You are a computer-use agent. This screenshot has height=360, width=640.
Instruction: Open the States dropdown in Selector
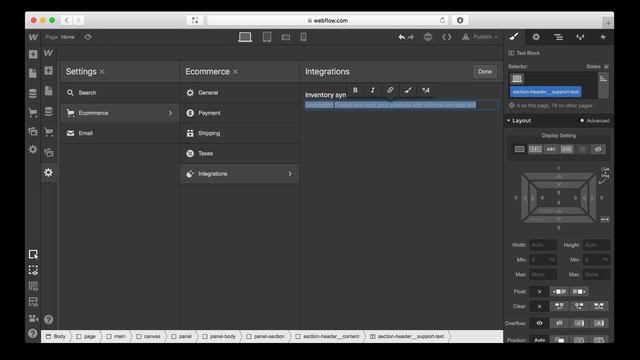(x=597, y=67)
